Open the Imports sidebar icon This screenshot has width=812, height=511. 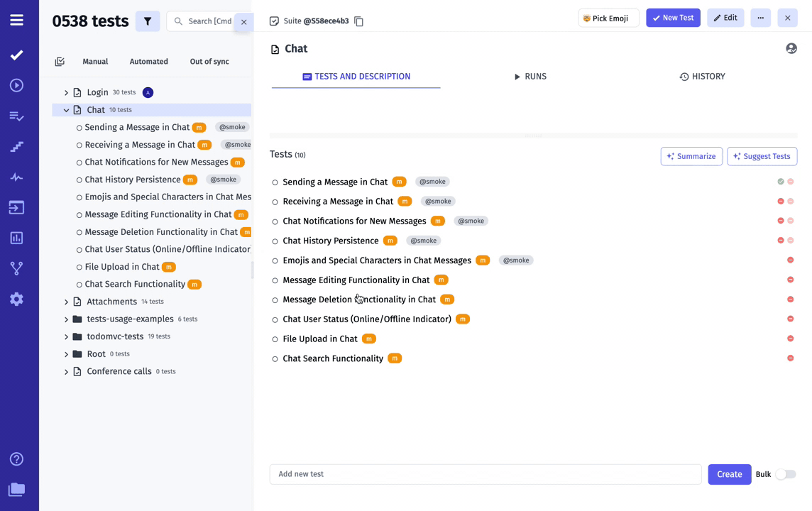click(16, 208)
